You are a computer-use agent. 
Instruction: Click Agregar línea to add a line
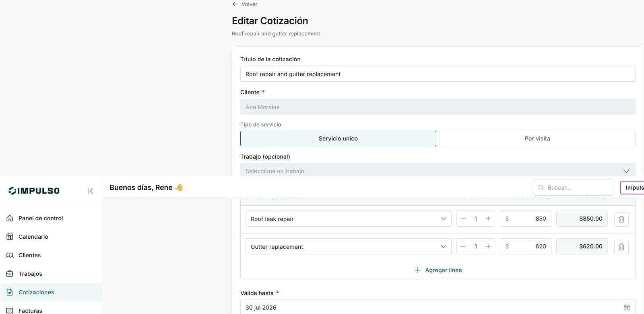438,270
